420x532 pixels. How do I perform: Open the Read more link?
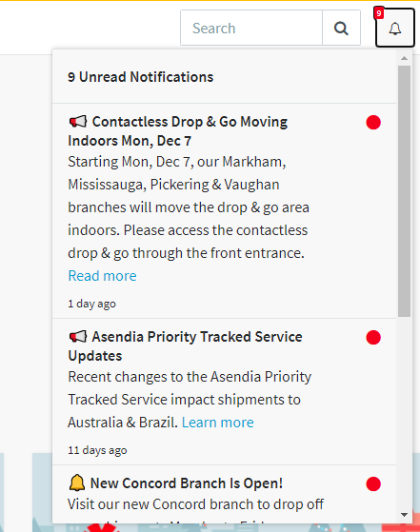tap(102, 276)
